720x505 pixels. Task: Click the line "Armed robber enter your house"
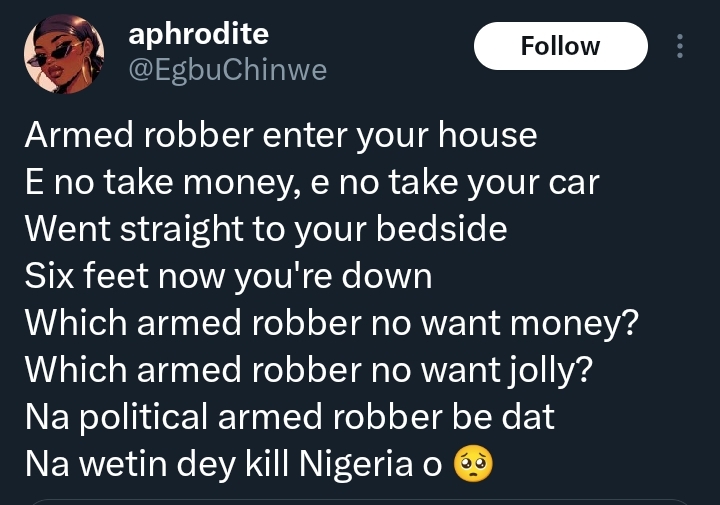pyautogui.click(x=280, y=135)
